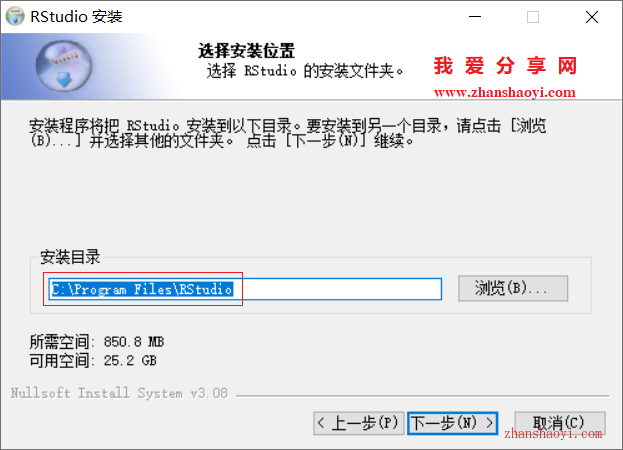Click the highlighted C:\Program Files\RStudio text
Screen dimensions: 623x450
point(142,289)
